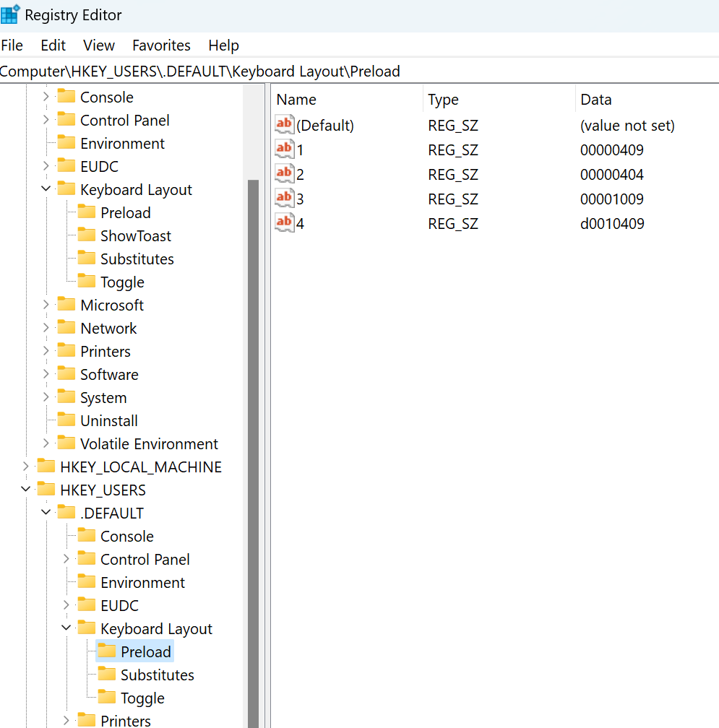Open the View menu

tap(98, 45)
